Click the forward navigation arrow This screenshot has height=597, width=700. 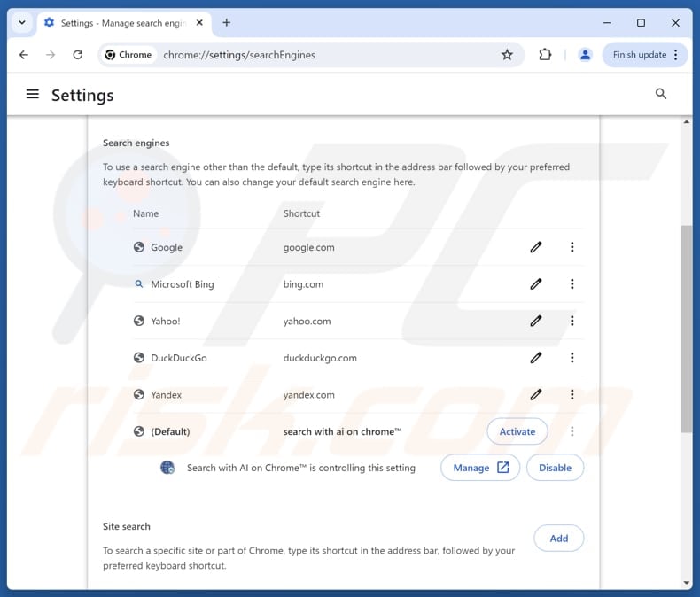coord(51,55)
